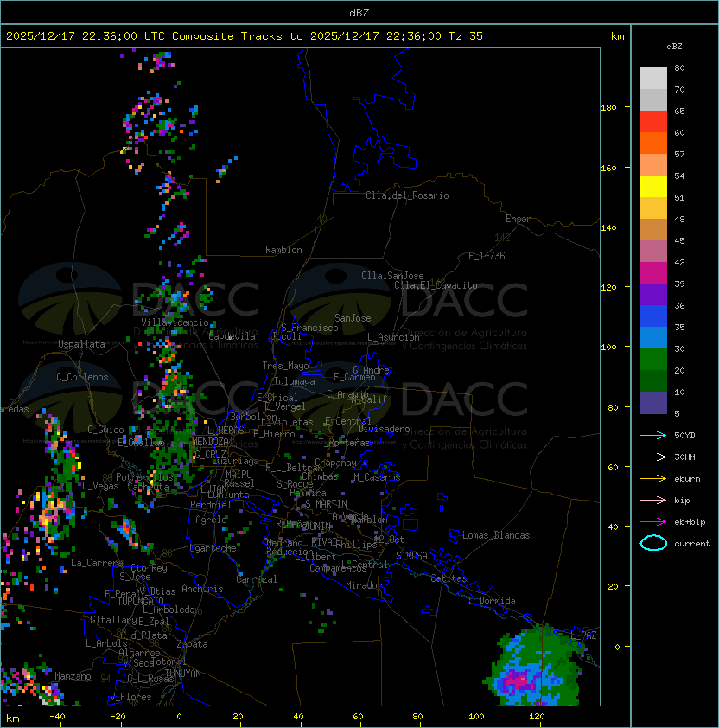
Task: Click the Encon location label
Action: (519, 219)
